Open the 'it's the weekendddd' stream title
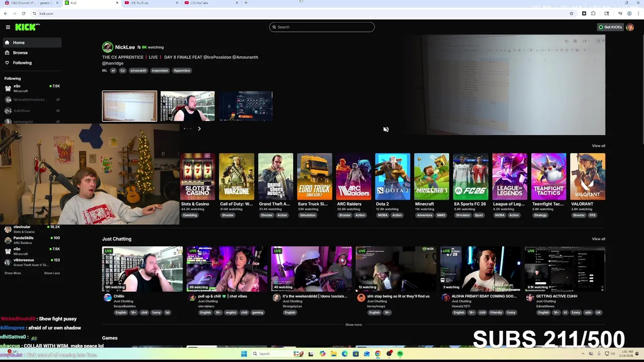Viewport: 644px width, 362px height. pyautogui.click(x=315, y=296)
